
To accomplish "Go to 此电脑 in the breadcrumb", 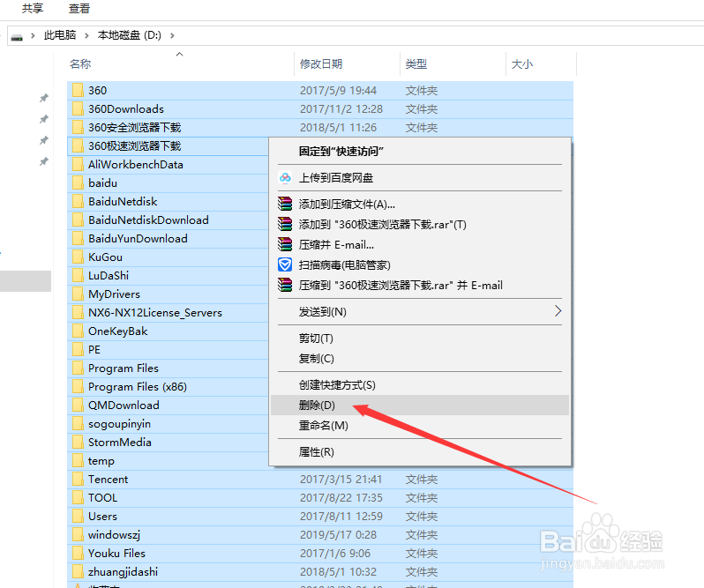I will pos(60,35).
